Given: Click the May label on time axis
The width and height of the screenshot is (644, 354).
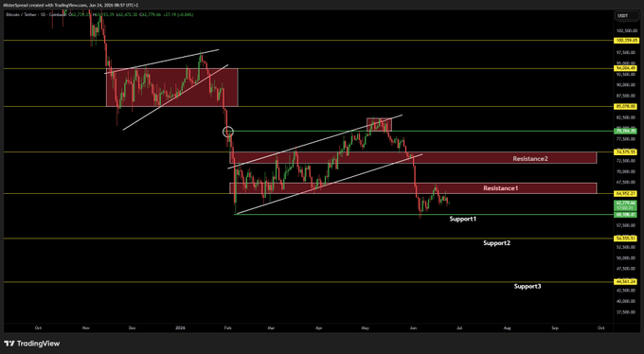Looking at the screenshot, I should 365,327.
